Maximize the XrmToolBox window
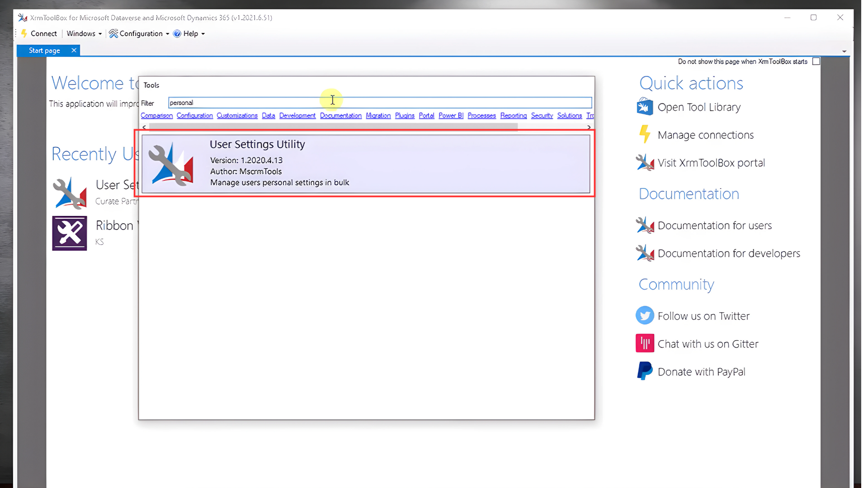868x488 pixels. point(813,18)
